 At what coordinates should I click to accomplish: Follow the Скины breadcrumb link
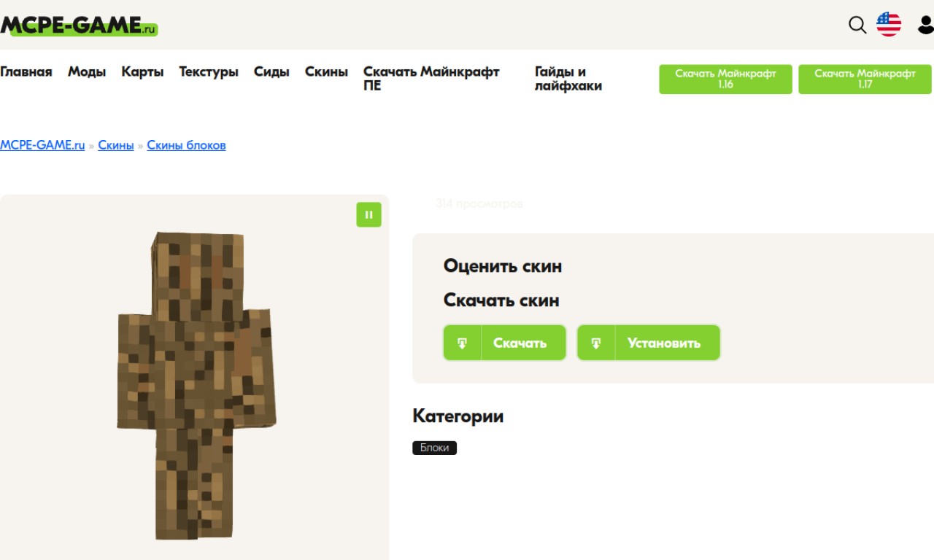pos(116,145)
